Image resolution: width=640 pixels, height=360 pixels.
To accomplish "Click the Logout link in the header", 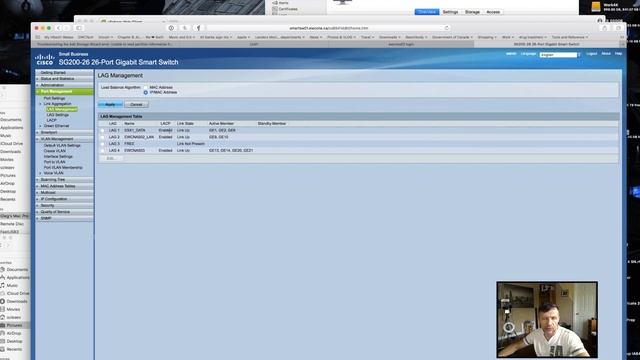I will [x=591, y=54].
